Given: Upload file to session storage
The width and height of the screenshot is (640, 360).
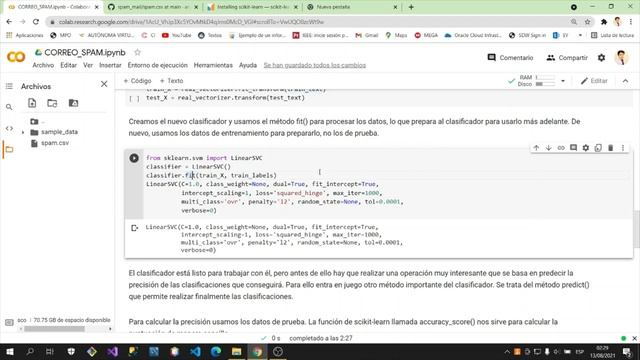Looking at the screenshot, I should tap(32, 103).
